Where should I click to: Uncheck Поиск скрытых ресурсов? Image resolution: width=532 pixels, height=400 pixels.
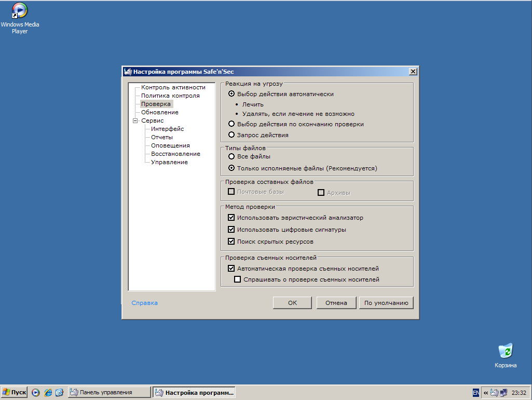[231, 242]
